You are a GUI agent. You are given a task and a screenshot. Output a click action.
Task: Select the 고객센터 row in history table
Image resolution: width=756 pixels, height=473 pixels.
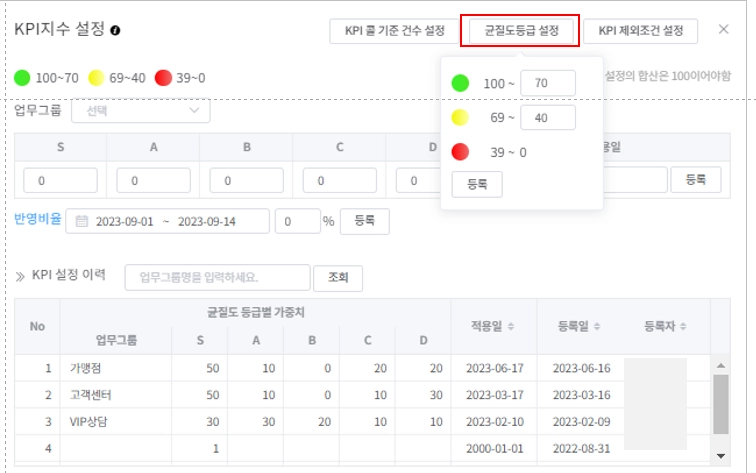(x=362, y=395)
